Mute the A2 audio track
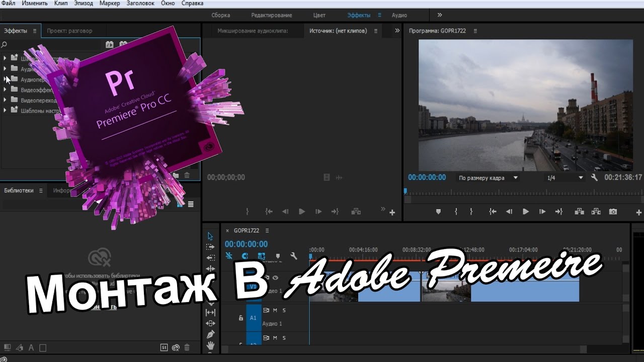The image size is (644, 362). (275, 338)
